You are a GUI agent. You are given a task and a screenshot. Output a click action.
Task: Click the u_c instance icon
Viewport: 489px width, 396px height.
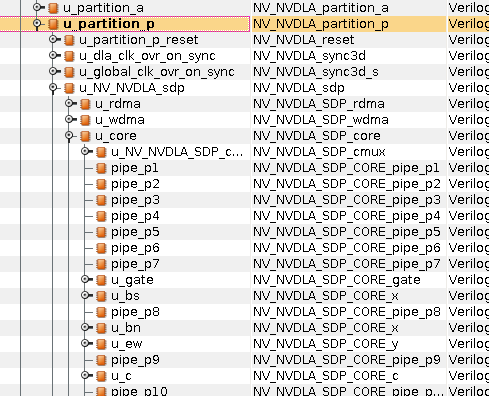pos(101,376)
